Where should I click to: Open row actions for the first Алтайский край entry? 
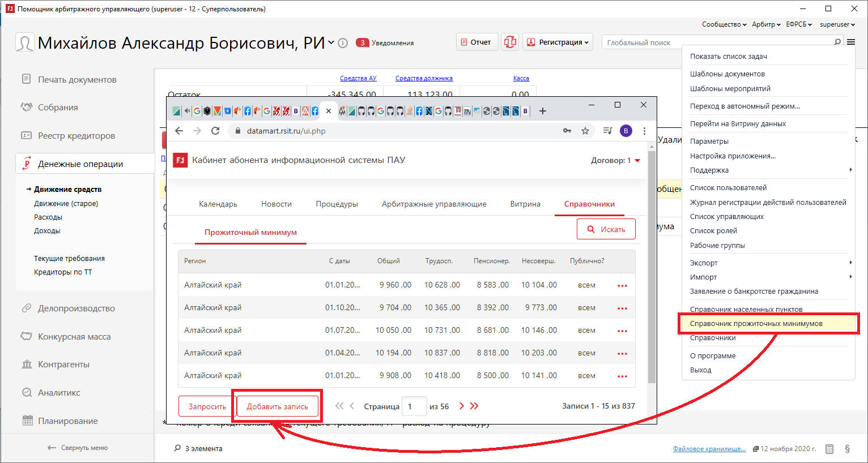click(622, 285)
